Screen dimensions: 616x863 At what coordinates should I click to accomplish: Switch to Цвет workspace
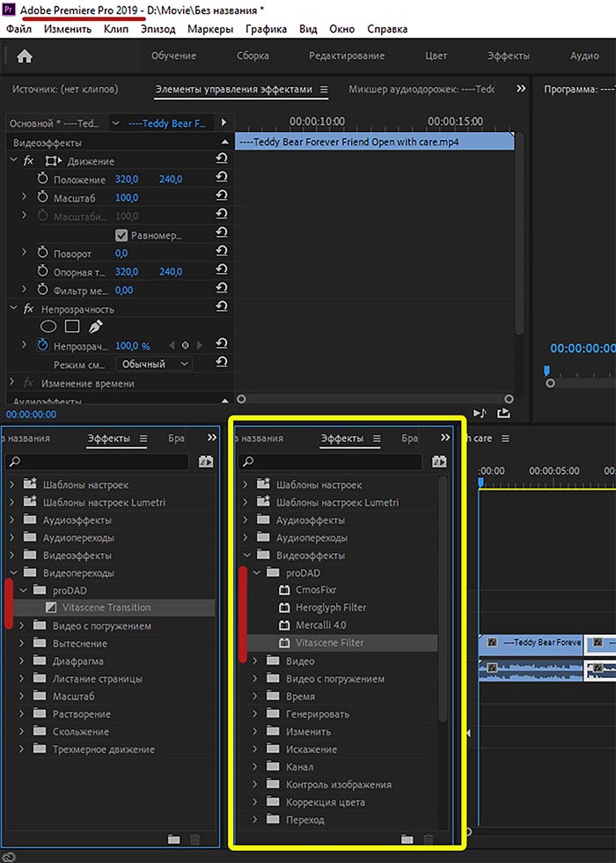tap(436, 55)
